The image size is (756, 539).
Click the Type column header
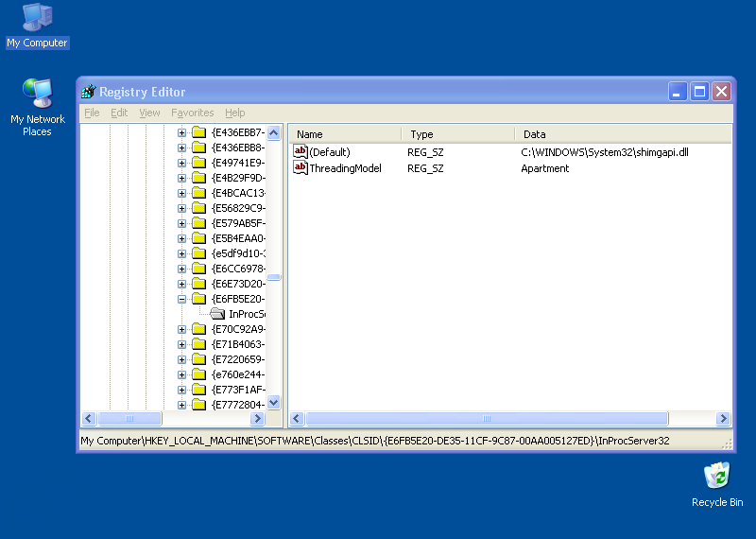(x=458, y=134)
